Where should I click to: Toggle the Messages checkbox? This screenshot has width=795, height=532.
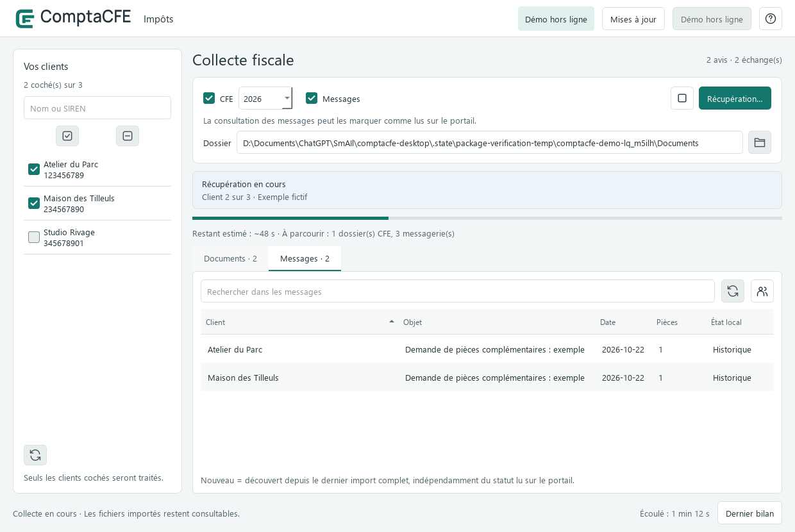[312, 98]
